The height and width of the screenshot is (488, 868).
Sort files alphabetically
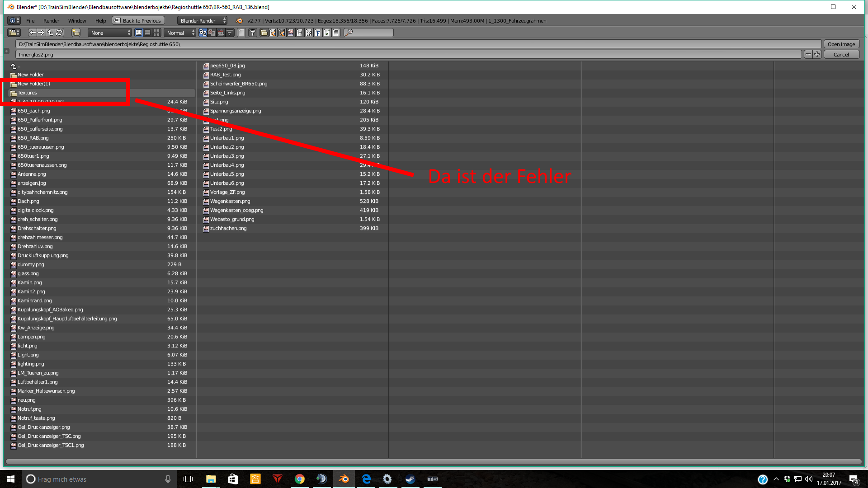pyautogui.click(x=203, y=33)
